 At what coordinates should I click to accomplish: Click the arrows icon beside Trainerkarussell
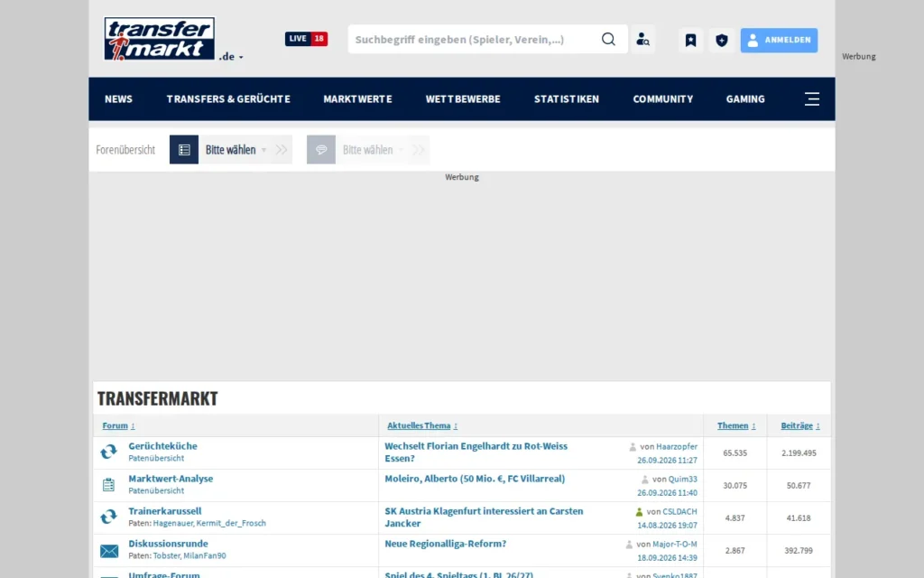pos(108,517)
